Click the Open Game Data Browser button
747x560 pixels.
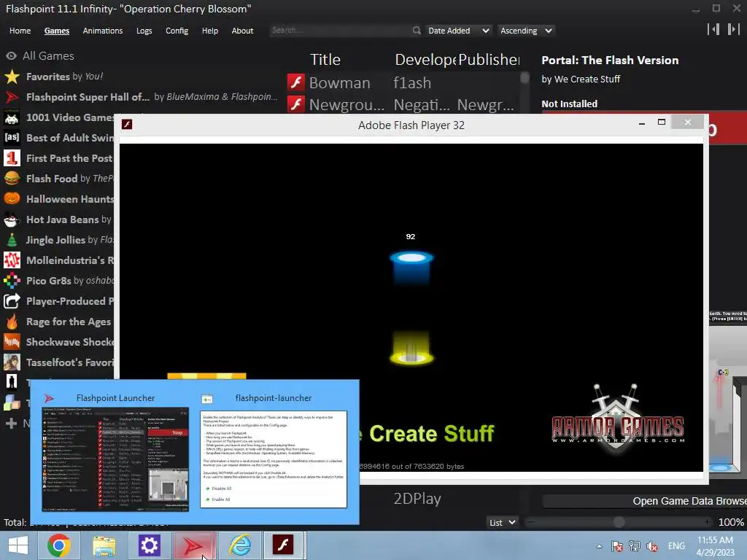(644, 501)
